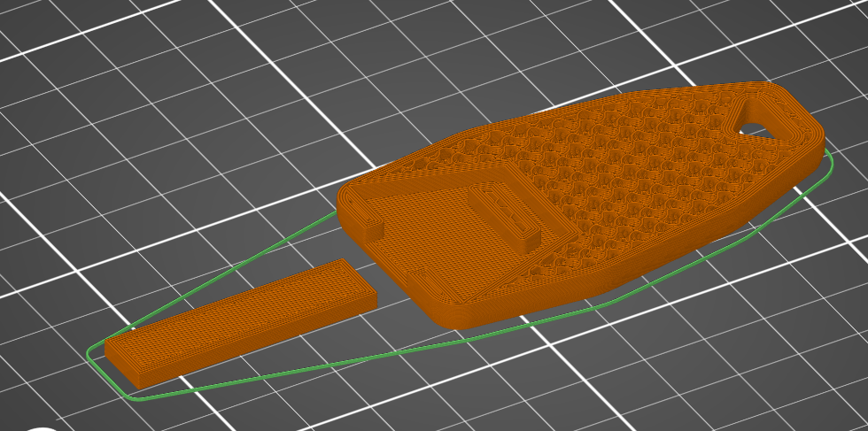Select the small rectangular bar model
This screenshot has height=431, width=868.
[241, 323]
